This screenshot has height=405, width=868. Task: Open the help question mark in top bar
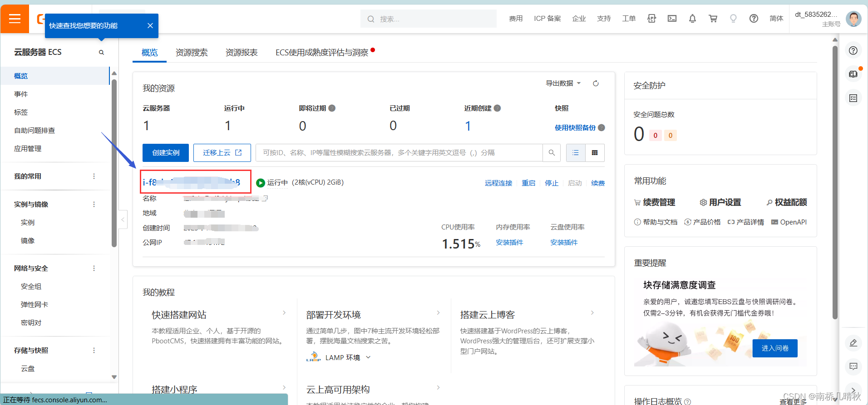754,19
